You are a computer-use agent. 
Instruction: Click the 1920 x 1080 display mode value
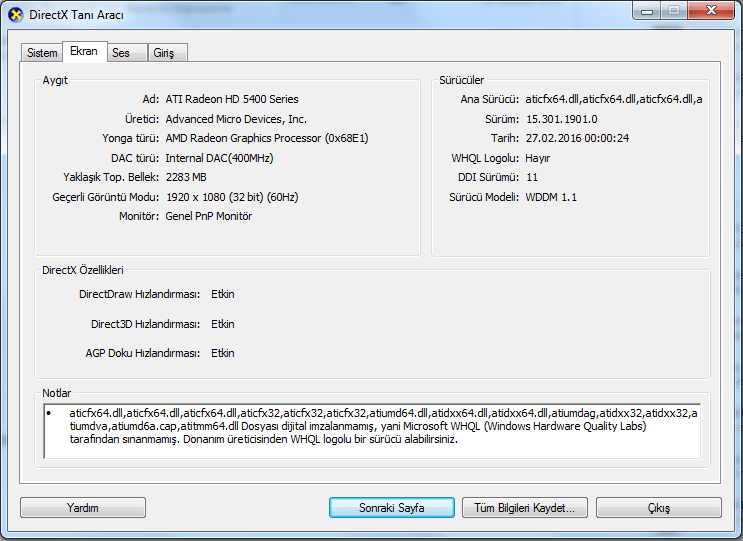[x=232, y=197]
